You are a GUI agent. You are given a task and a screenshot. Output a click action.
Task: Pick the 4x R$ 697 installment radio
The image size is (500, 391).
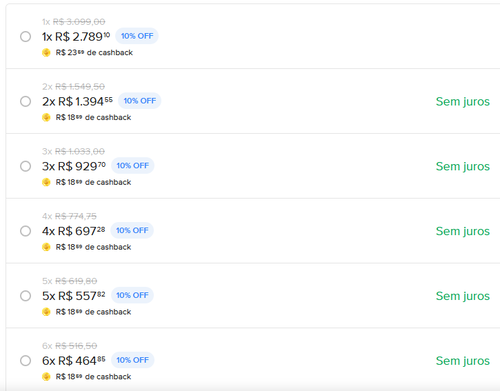click(25, 231)
